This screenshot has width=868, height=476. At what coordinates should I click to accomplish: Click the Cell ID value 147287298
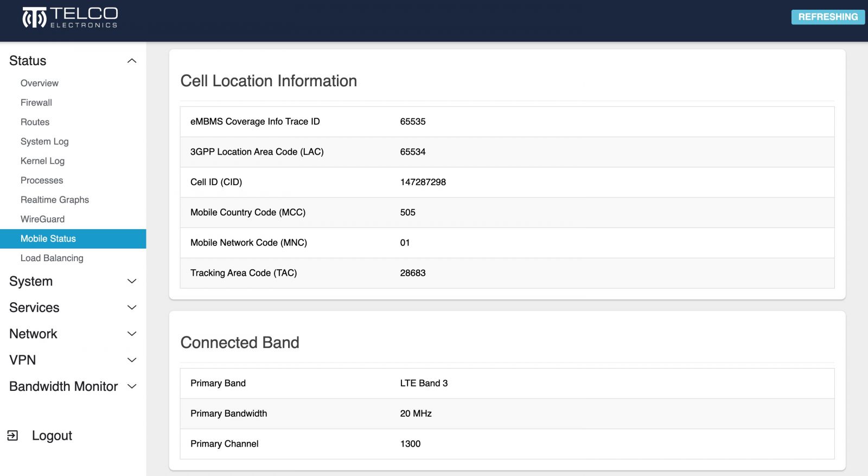coord(423,182)
